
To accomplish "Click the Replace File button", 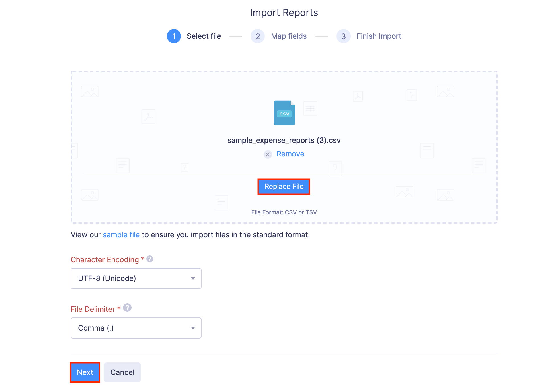I will click(x=284, y=187).
